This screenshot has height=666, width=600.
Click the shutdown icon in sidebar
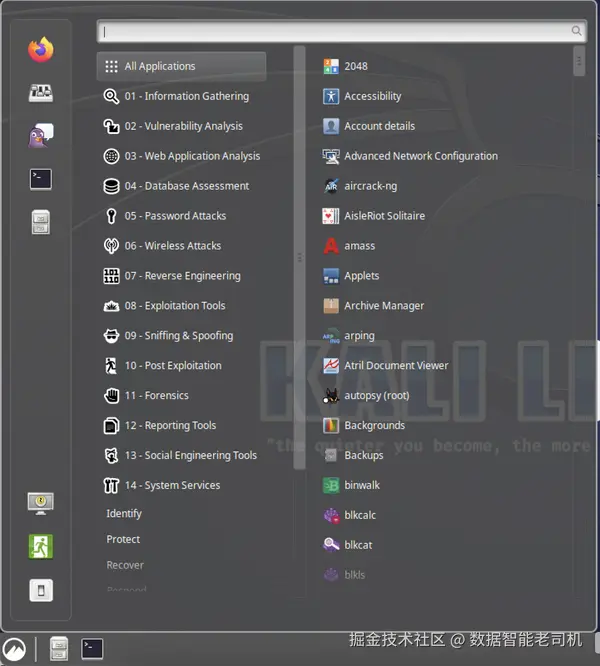click(41, 590)
